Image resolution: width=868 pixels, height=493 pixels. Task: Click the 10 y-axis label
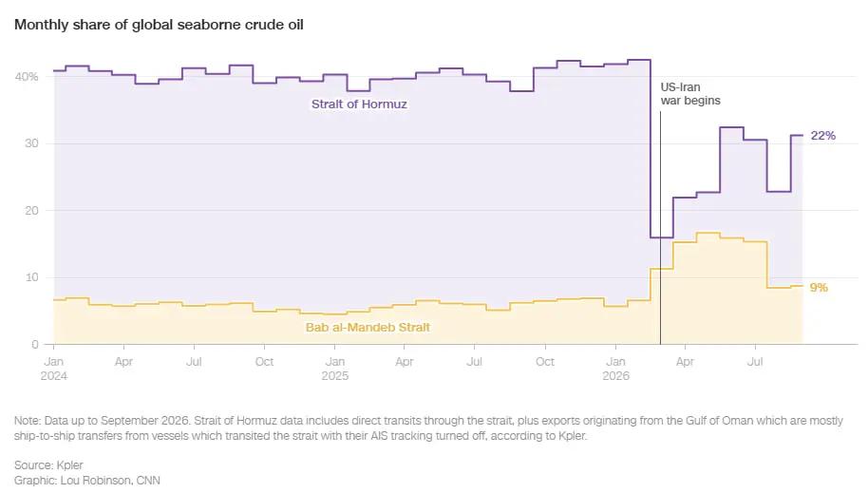tap(31, 277)
